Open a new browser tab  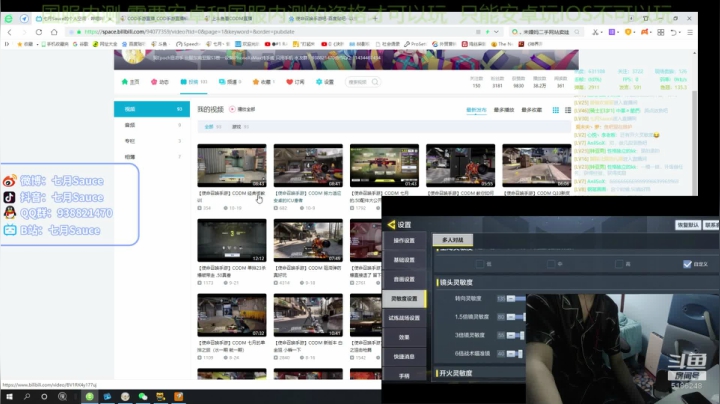coord(375,18)
